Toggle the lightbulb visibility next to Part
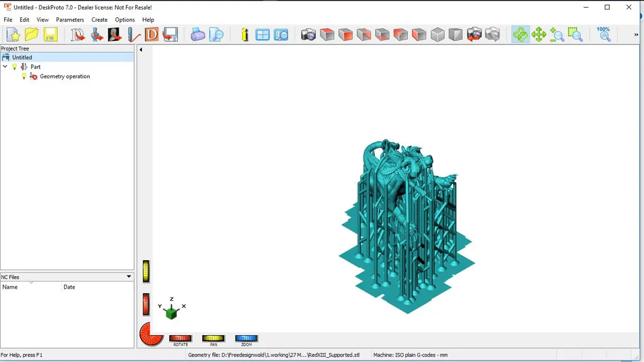This screenshot has width=644, height=362. tap(14, 67)
